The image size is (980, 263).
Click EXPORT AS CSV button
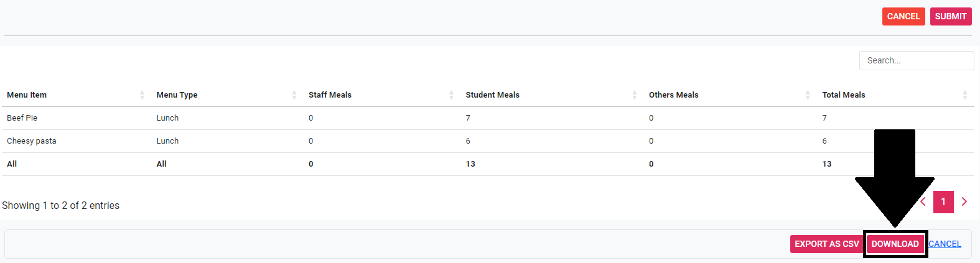point(826,244)
